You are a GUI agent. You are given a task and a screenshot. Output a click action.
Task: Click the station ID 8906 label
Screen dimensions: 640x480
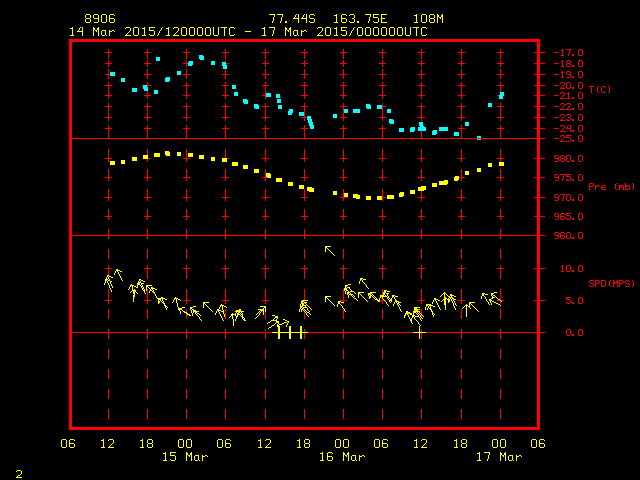tap(100, 19)
